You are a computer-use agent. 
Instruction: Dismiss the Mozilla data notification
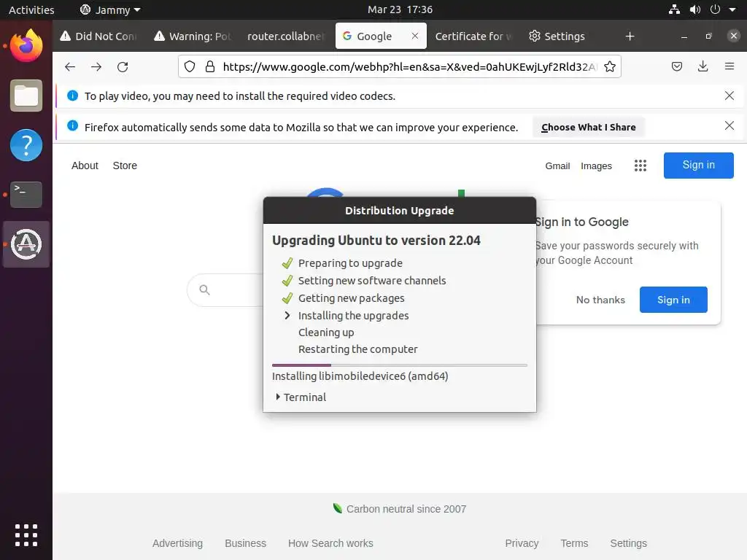(x=729, y=125)
